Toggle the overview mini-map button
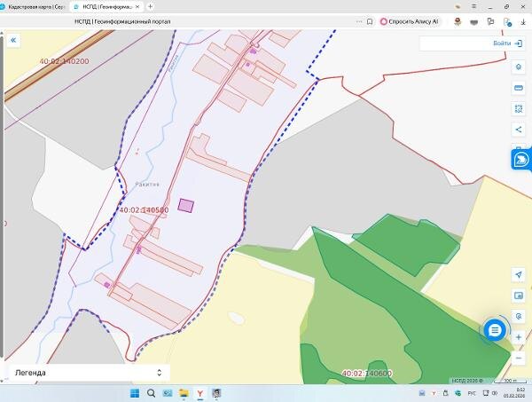 click(519, 296)
